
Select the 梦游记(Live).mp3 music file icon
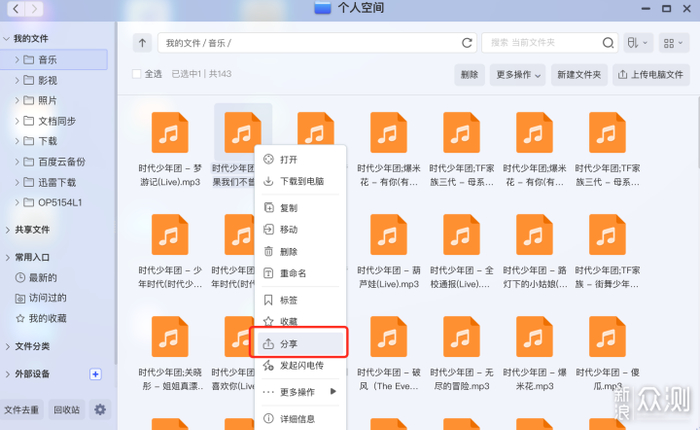(170, 133)
